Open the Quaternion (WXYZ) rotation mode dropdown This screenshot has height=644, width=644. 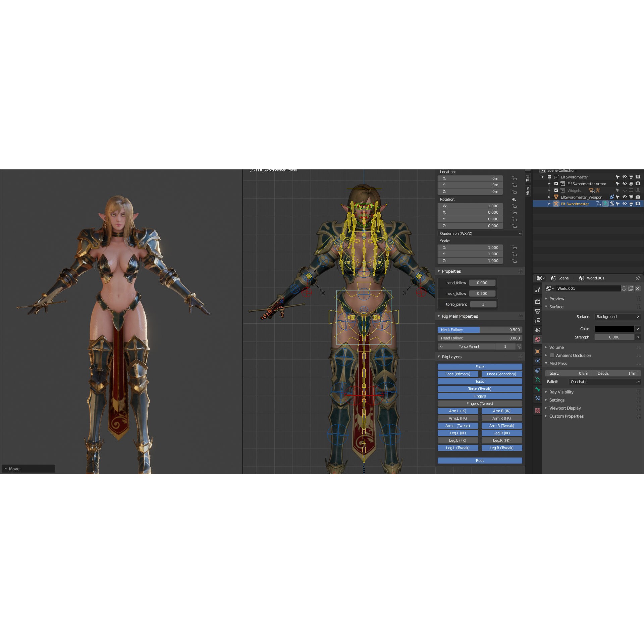click(x=480, y=233)
